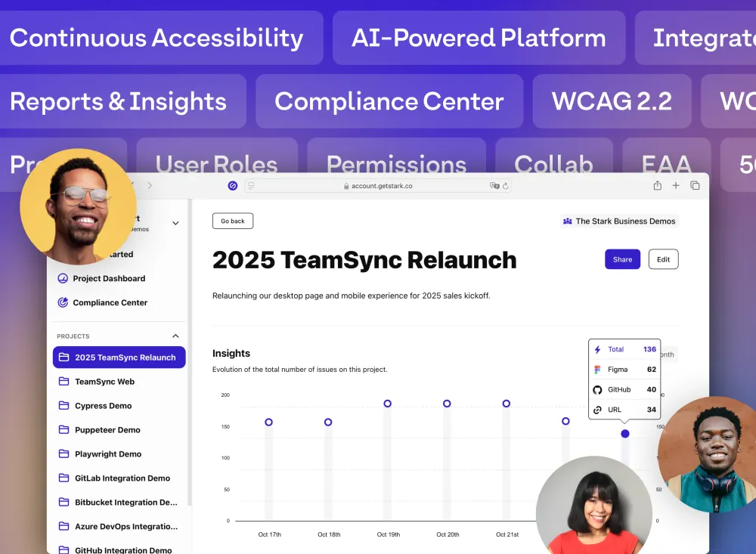
Task: Click the browser share icon
Action: 657,185
